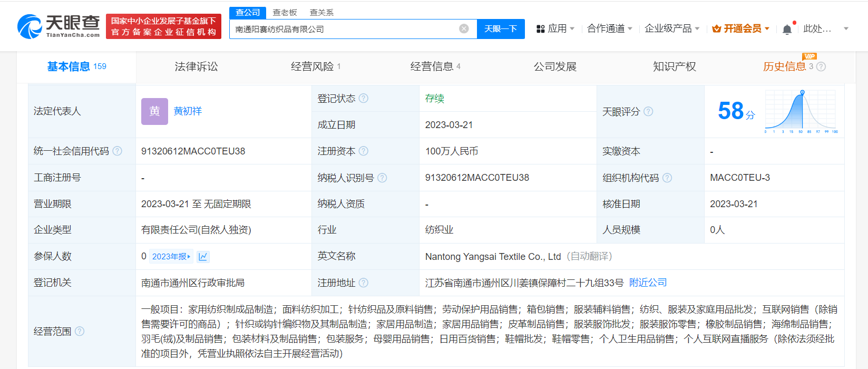Open the score distribution chart

801,111
